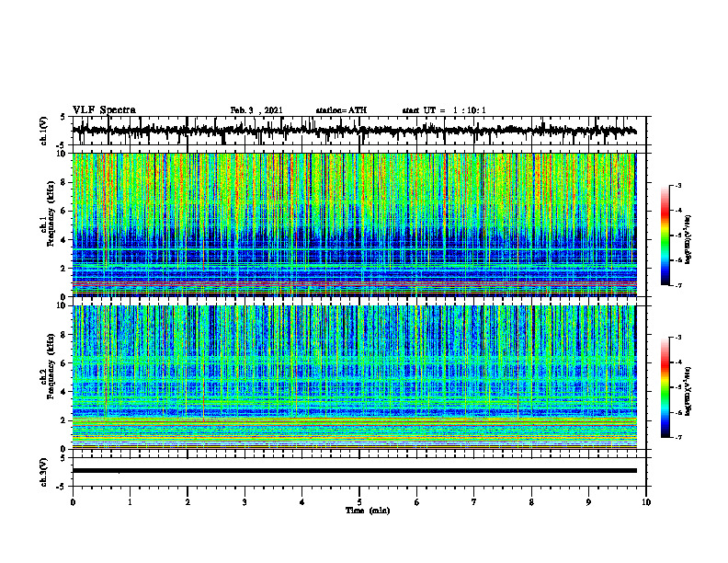Click the ch.3 flat black voltage trace
This screenshot has width=728, height=563.
click(354, 471)
